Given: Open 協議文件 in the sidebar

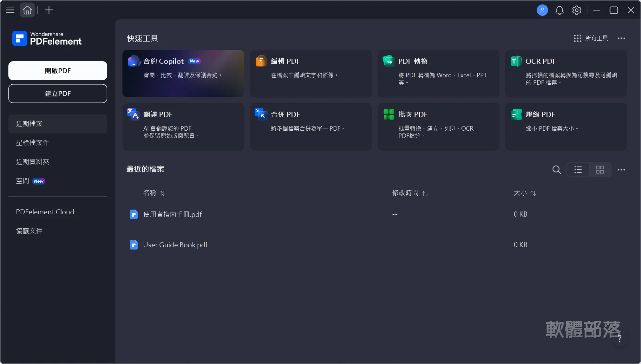Looking at the screenshot, I should pyautogui.click(x=58, y=231).
